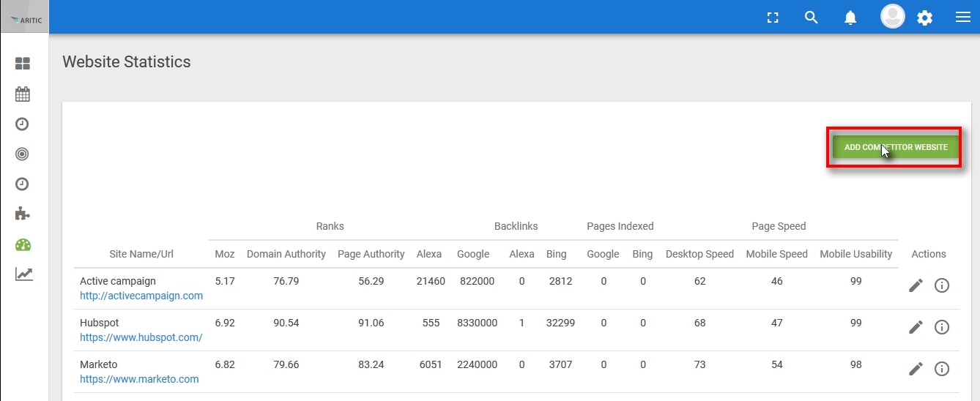Viewport: 980px width, 401px height.
Task: Open the puzzle piece plugins icon
Action: [23, 214]
